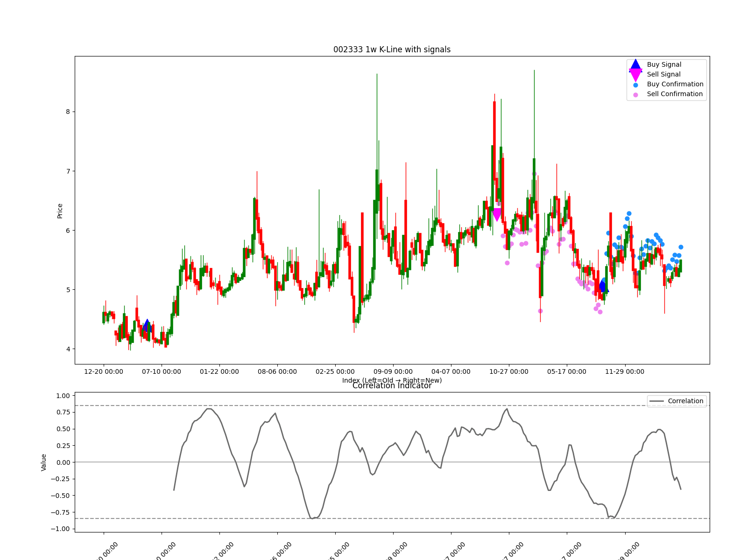Screen dimensions: 747x560
Task: Click the '02-25 00:00' x-axis tick label
Action: (x=335, y=371)
